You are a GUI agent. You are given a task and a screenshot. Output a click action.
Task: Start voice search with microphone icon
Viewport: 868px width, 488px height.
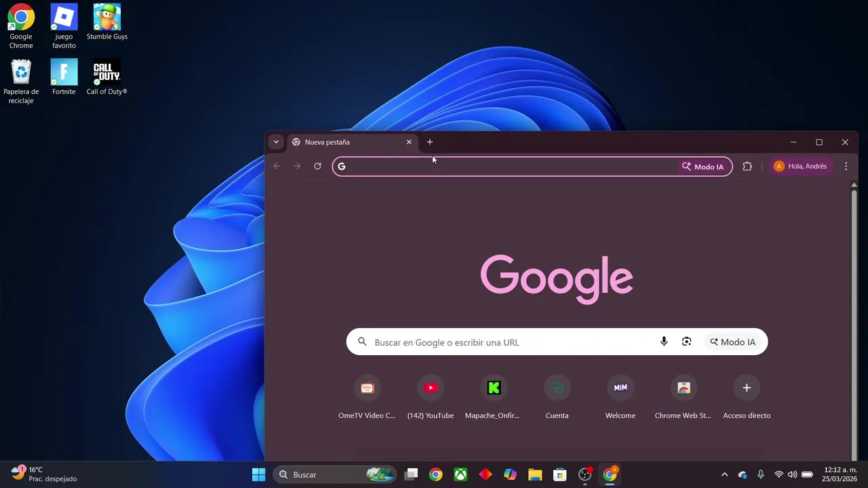pos(664,342)
